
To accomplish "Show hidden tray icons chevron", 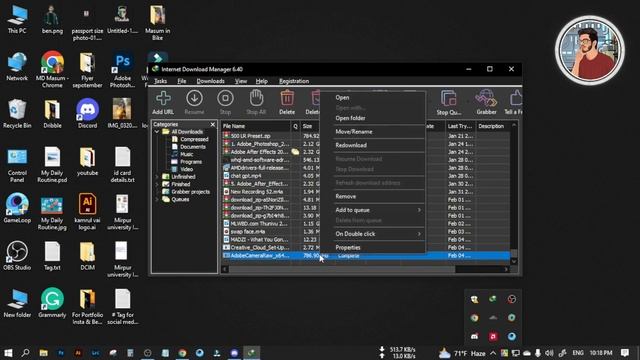I will tap(493, 353).
